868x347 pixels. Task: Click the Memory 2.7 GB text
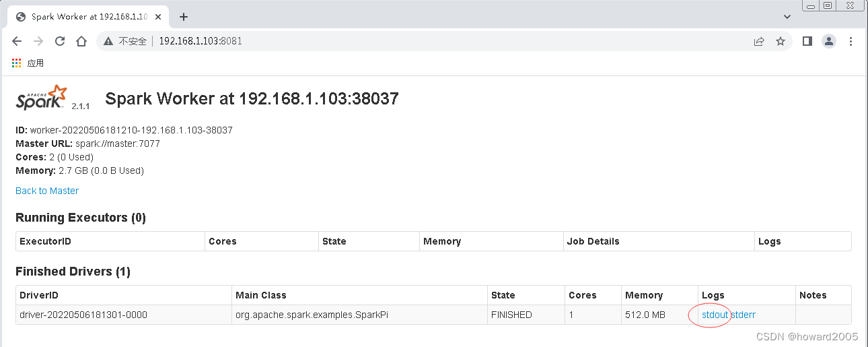(79, 170)
